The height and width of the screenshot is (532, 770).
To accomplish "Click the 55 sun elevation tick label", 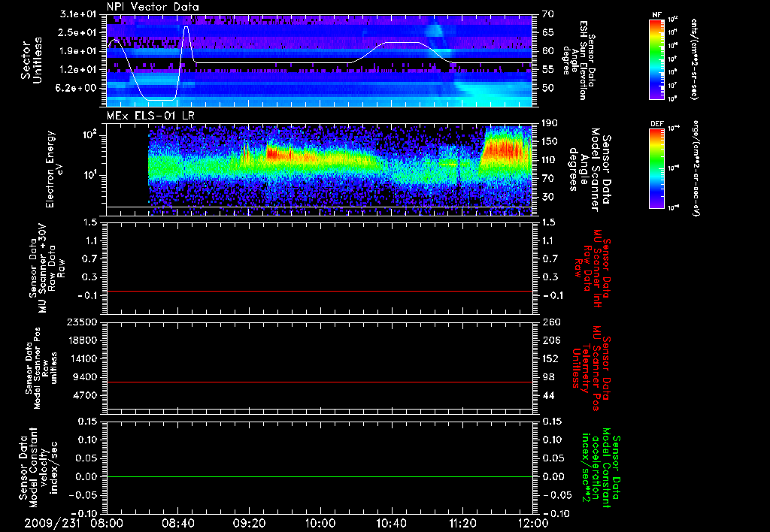I will 548,70.
